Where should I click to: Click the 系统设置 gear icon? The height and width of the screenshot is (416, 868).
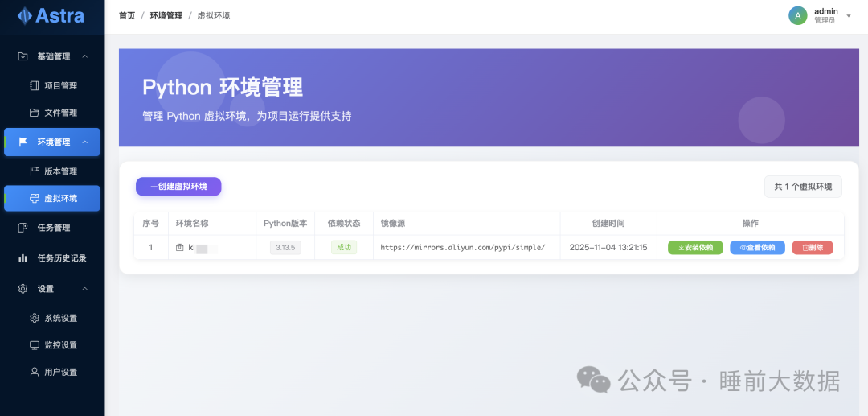click(35, 318)
